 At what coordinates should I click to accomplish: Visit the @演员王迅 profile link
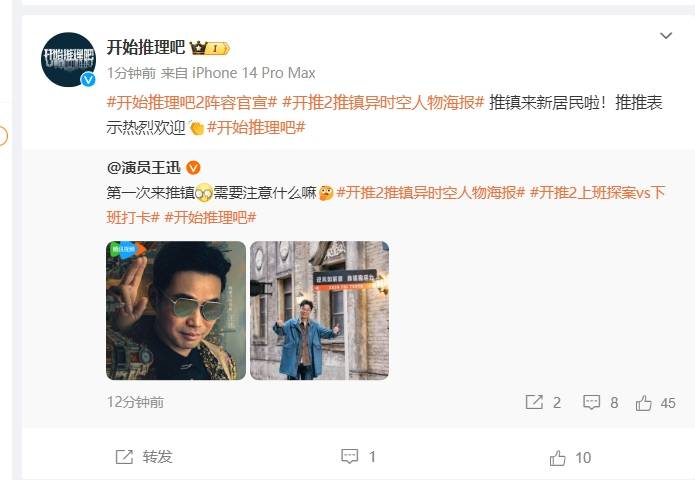coord(144,168)
